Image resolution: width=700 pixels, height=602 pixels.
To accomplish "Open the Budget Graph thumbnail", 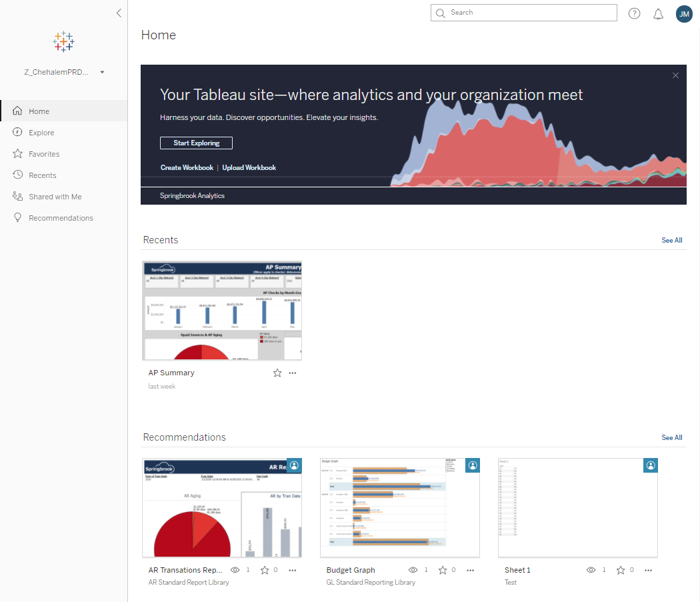I will 400,508.
